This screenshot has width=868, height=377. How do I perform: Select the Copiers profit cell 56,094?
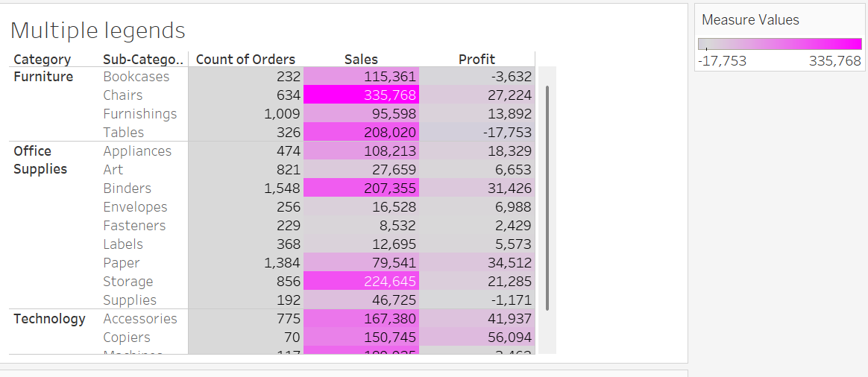(477, 338)
